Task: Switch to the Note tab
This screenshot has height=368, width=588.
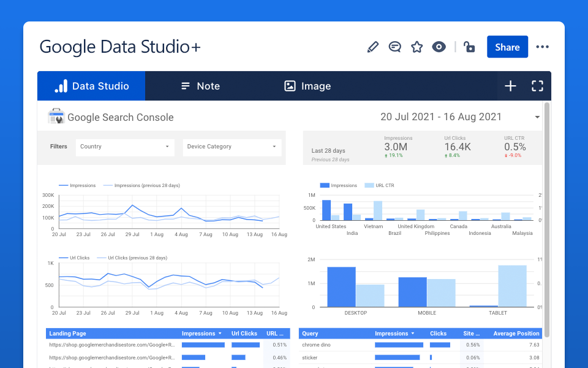Action: coord(200,86)
